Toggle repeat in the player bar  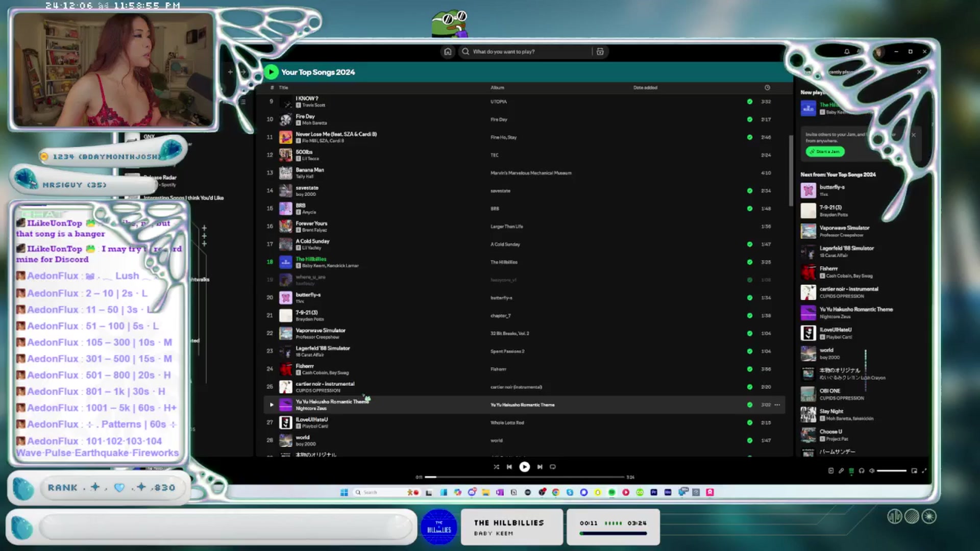[553, 467]
